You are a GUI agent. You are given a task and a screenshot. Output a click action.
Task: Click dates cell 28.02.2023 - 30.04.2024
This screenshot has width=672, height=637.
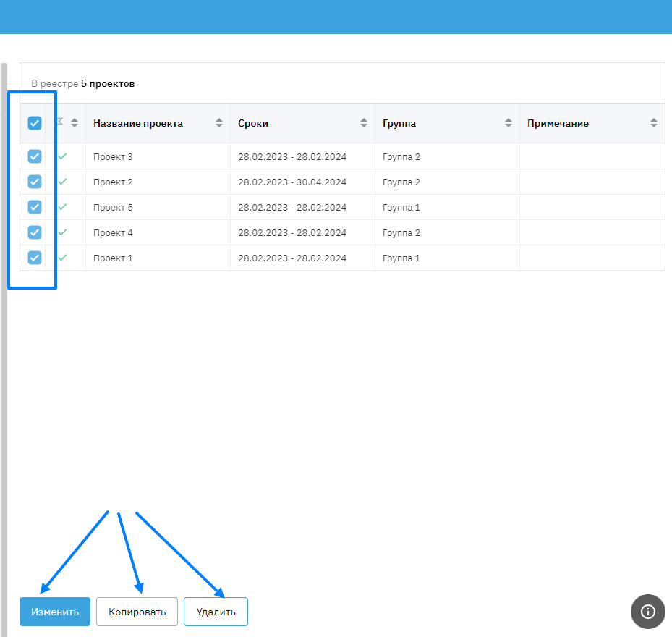[292, 182]
